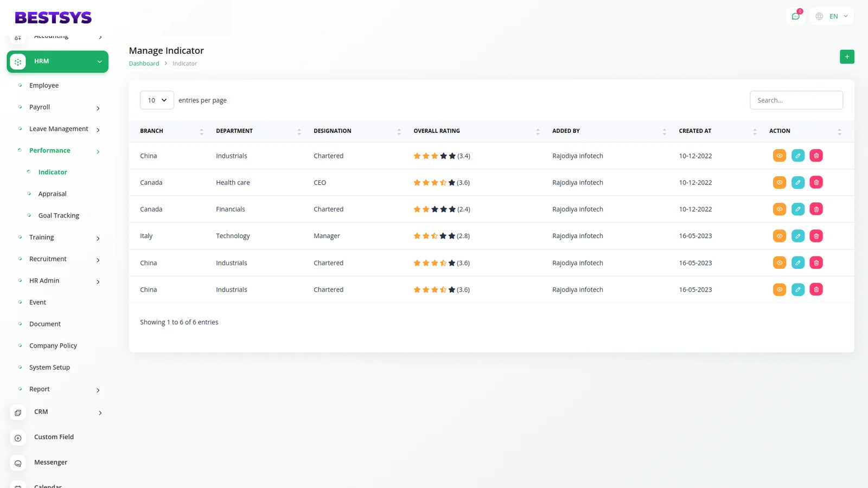View the Health care CEO indicator
This screenshot has height=488, width=868.
tap(779, 183)
